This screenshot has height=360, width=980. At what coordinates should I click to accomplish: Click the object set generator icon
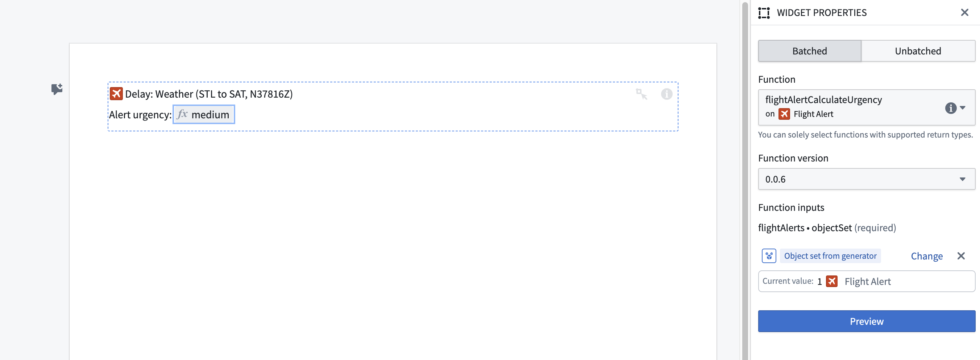[769, 256]
